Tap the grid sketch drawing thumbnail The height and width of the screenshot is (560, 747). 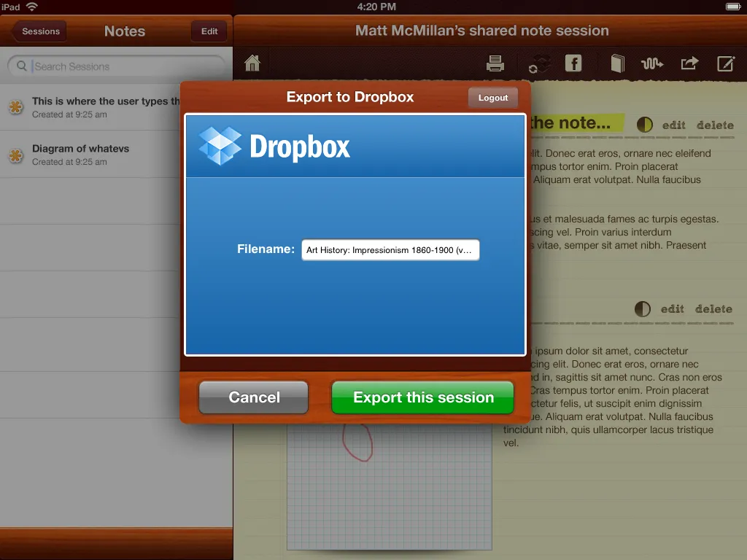pos(390,486)
